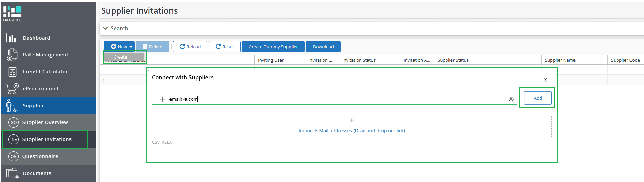This screenshot has height=182, width=644.
Task: Click the Freight Calculator icon
Action: (x=13, y=72)
